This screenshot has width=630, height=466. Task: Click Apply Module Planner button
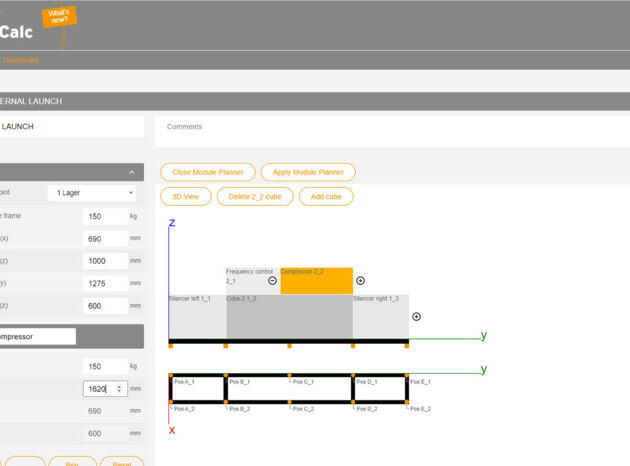tap(310, 172)
